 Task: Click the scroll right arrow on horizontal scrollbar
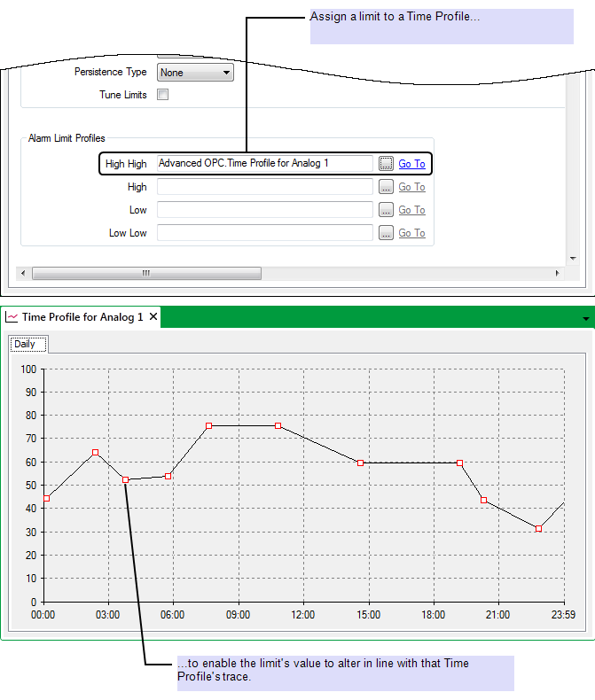[558, 274]
